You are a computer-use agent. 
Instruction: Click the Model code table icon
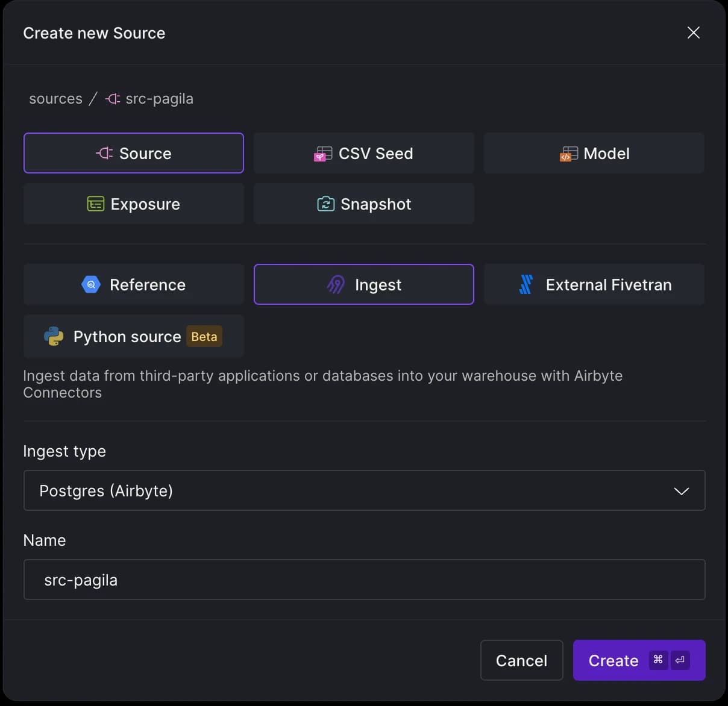(569, 154)
